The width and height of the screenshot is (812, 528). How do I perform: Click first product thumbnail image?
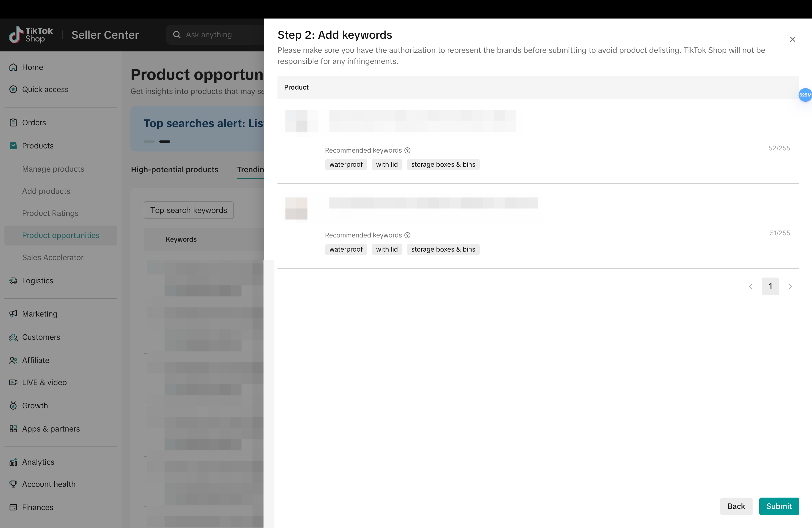(296, 121)
